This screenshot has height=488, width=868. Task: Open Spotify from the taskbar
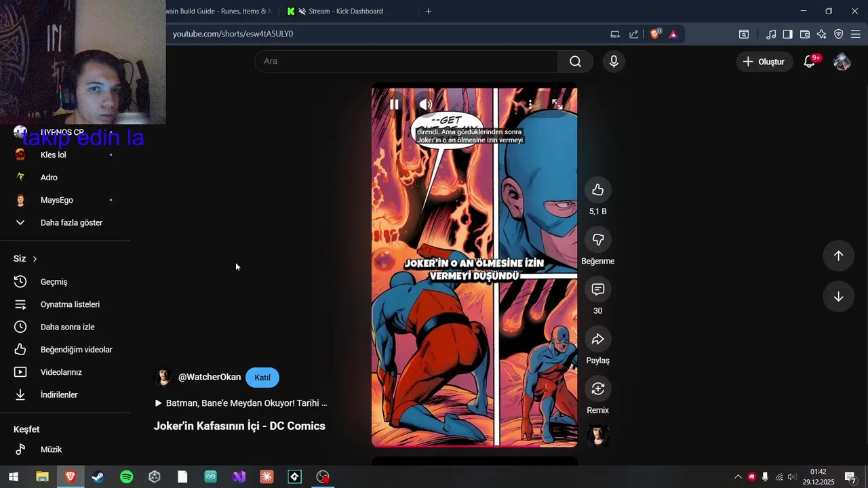point(126,477)
